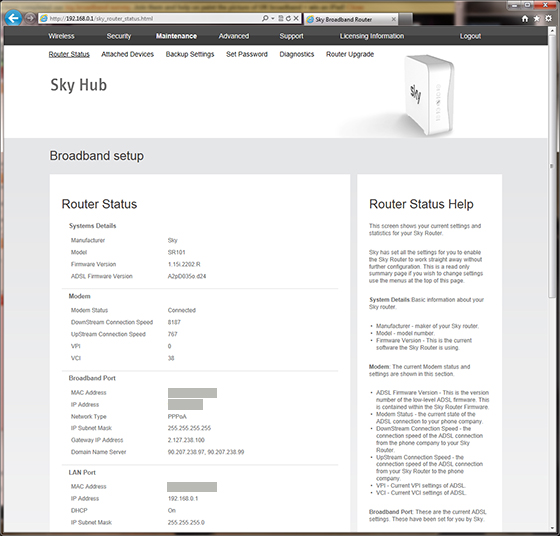Open the address bar dropdown arrow
560x536 pixels.
(x=272, y=18)
